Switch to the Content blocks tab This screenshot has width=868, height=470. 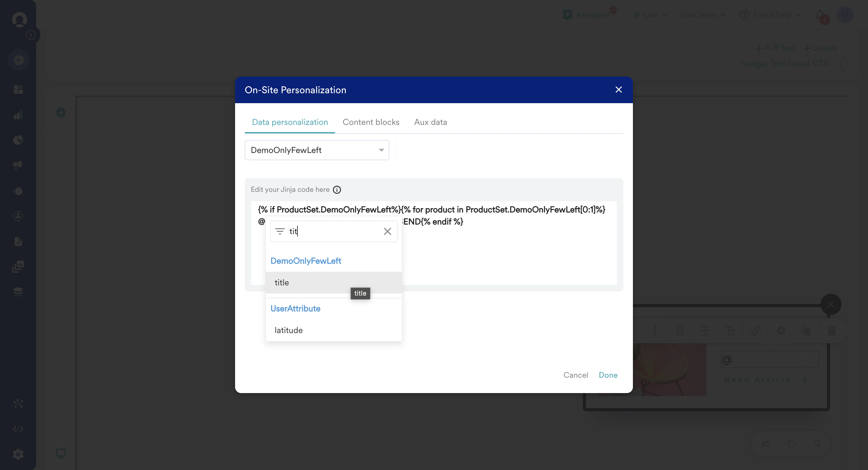[371, 122]
